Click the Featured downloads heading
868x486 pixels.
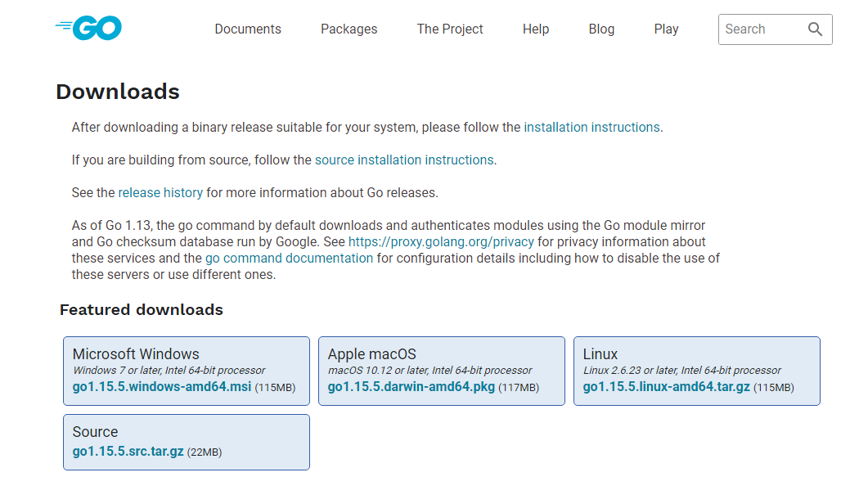pos(142,310)
